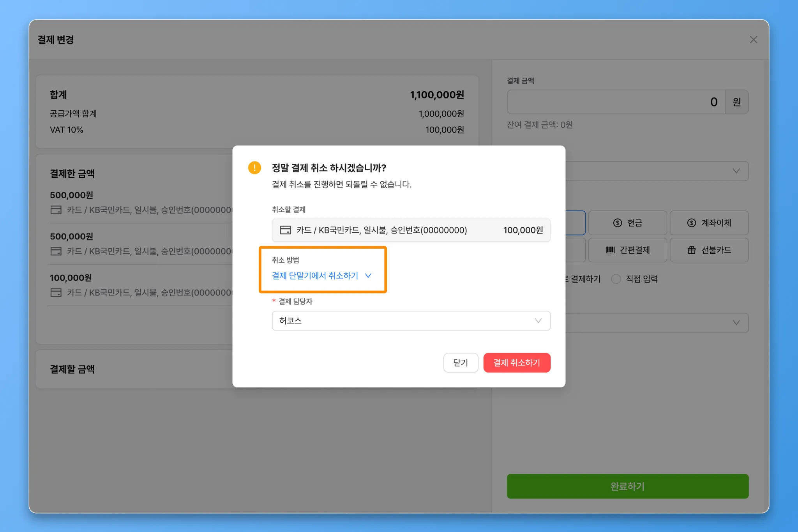Click card icon under second 500,000원 payment
The height and width of the screenshot is (532, 798).
tap(56, 251)
